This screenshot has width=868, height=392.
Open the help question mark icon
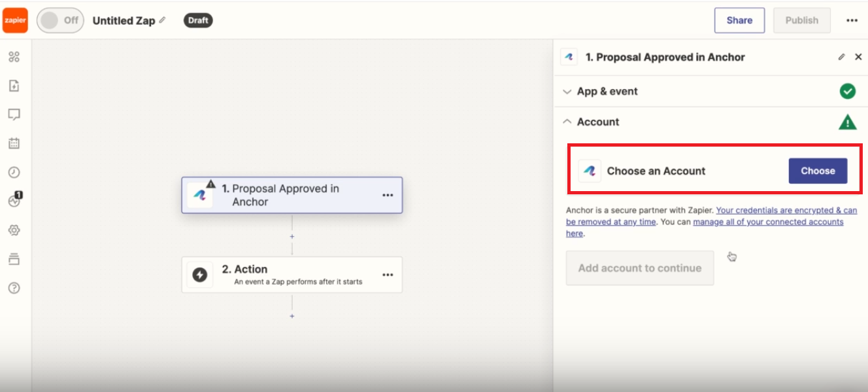pyautogui.click(x=14, y=288)
